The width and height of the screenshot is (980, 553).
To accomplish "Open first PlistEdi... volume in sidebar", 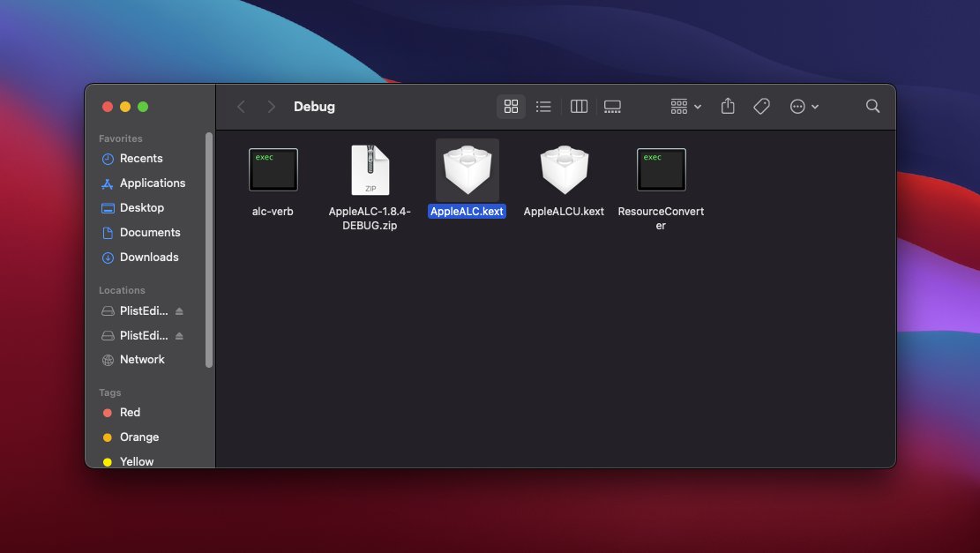I will [143, 310].
